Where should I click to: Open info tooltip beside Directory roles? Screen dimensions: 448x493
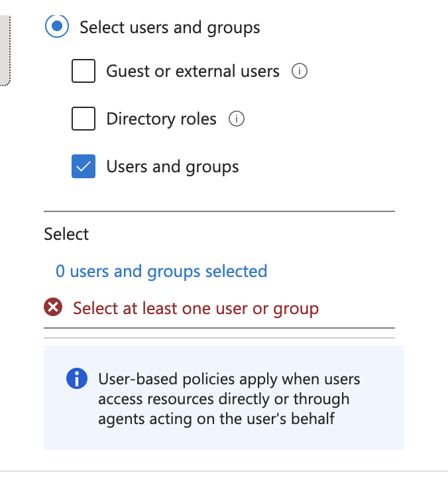click(x=237, y=119)
